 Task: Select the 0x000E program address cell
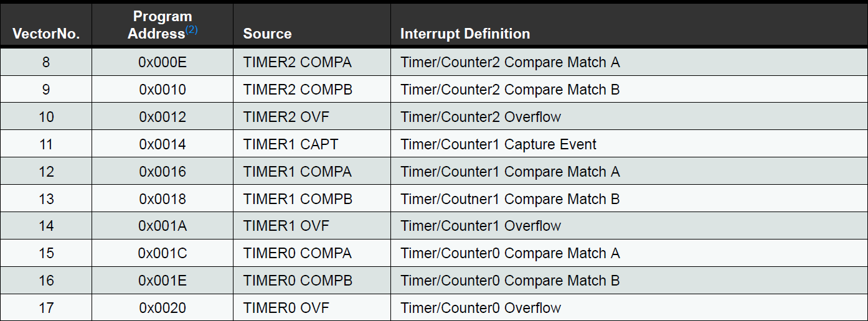(x=163, y=62)
